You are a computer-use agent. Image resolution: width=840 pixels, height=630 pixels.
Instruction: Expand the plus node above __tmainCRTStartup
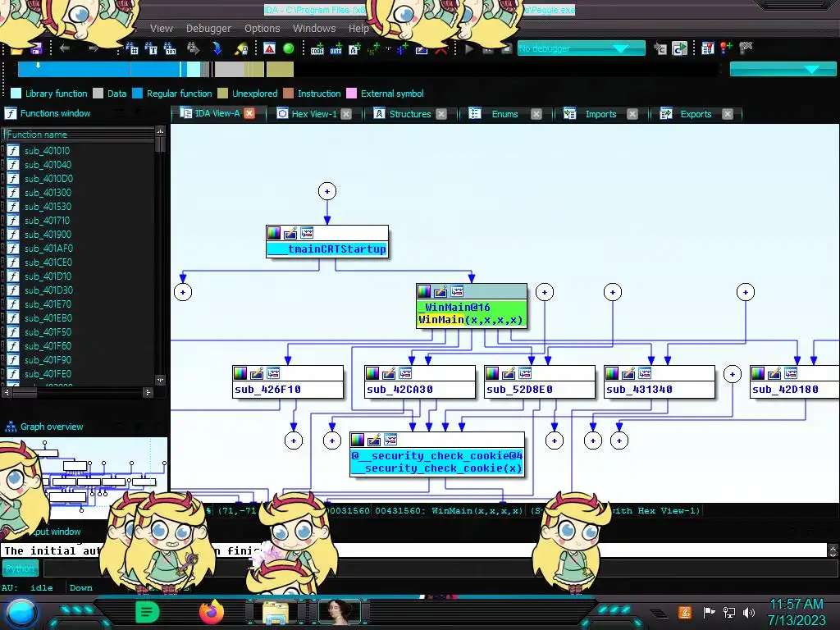[327, 191]
